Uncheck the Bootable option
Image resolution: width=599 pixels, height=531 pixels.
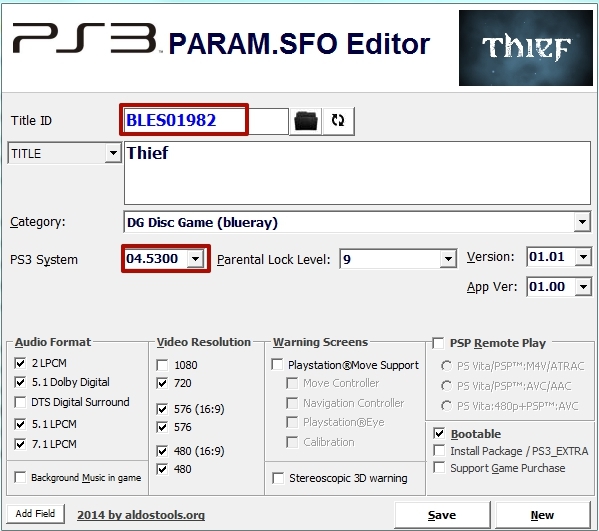(x=439, y=434)
